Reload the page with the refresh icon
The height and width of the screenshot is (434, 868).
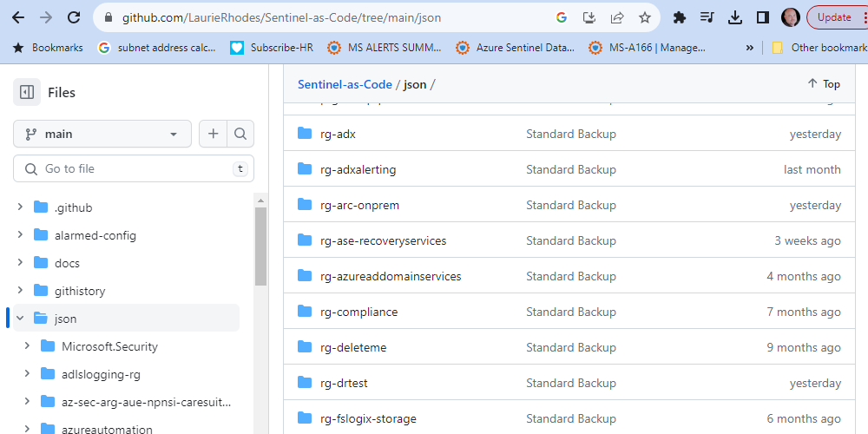pyautogui.click(x=74, y=17)
